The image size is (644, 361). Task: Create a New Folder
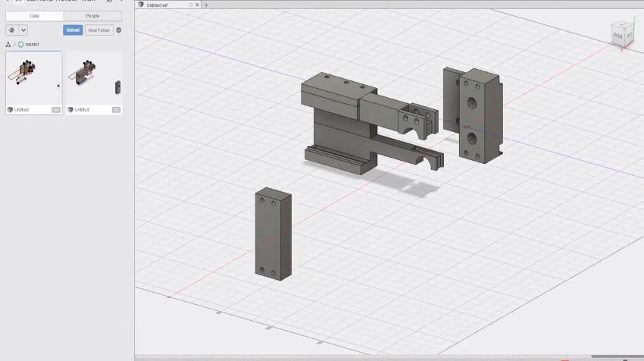[x=99, y=30]
